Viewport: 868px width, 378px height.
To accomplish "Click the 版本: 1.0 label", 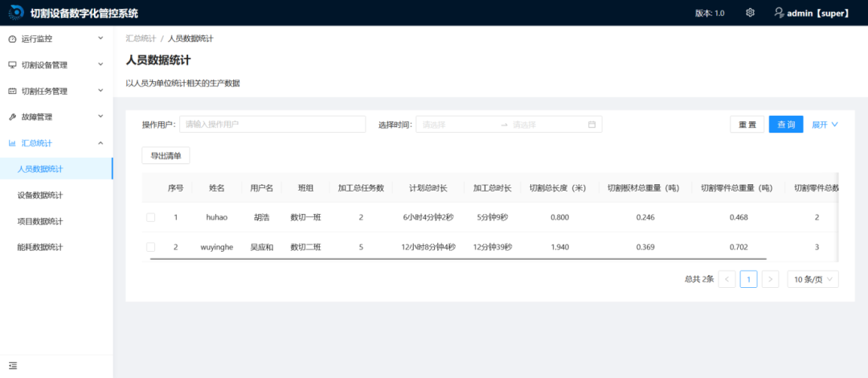I will point(710,13).
